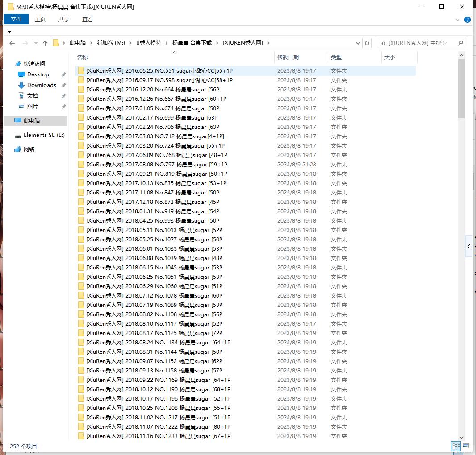Refresh the current folder view

[x=367, y=43]
